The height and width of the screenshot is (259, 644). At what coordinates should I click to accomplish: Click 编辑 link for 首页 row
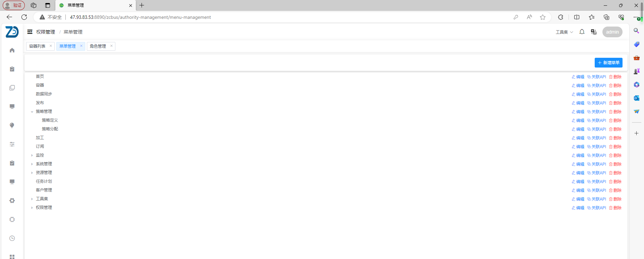(x=578, y=77)
